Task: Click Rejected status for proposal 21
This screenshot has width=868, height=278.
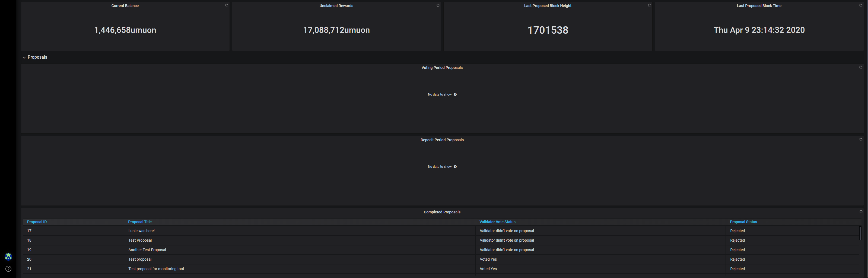Action: [x=737, y=268]
